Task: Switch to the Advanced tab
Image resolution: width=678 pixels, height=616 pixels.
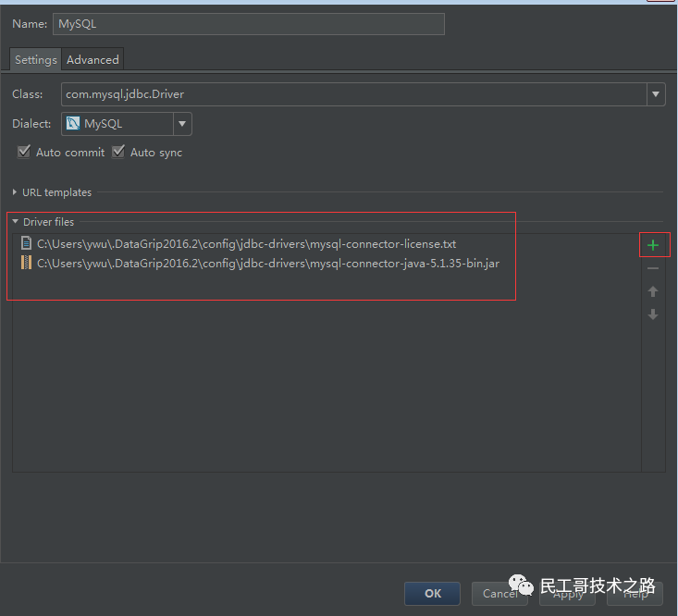Action: [92, 59]
